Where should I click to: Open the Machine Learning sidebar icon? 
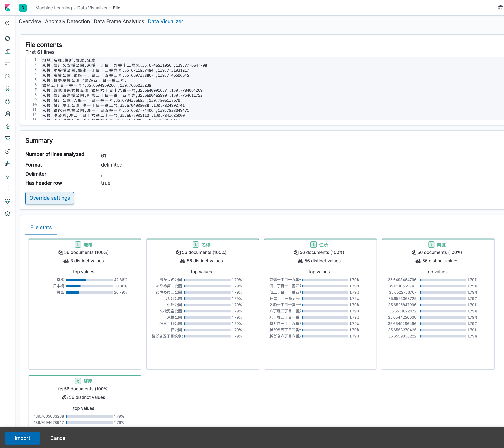pyautogui.click(x=7, y=101)
